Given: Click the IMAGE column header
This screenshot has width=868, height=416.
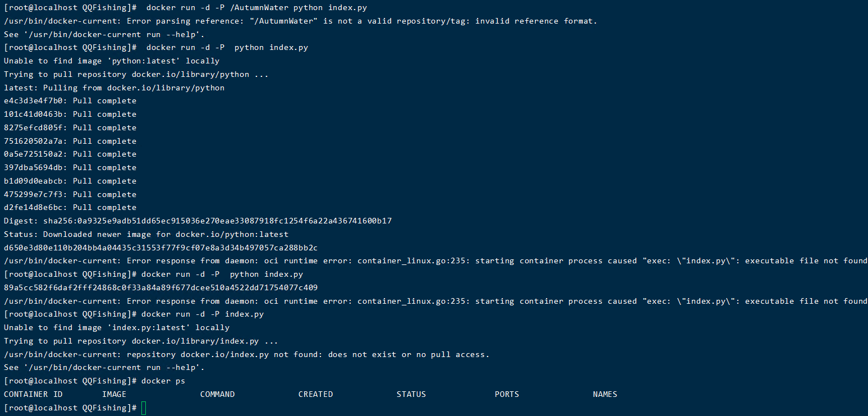Looking at the screenshot, I should pos(114,394).
